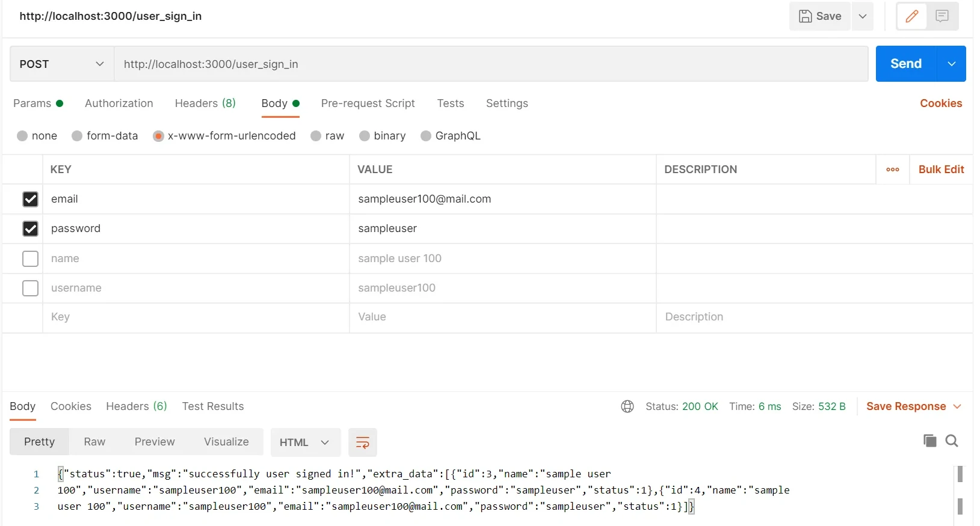Click the Bulk Edit link
The width and height of the screenshot is (980, 526).
point(941,170)
